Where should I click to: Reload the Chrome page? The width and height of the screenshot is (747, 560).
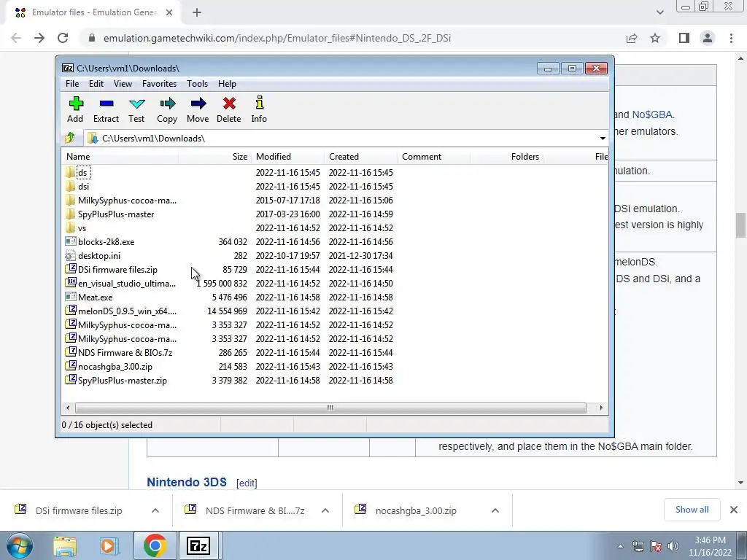pyautogui.click(x=63, y=38)
